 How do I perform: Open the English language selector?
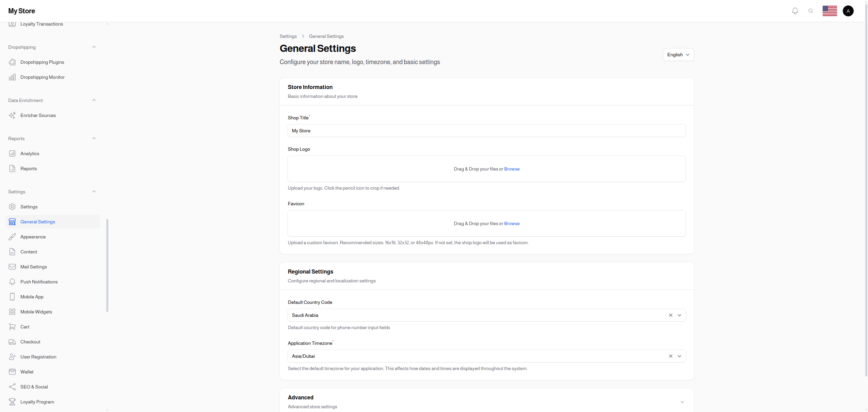[x=678, y=55]
